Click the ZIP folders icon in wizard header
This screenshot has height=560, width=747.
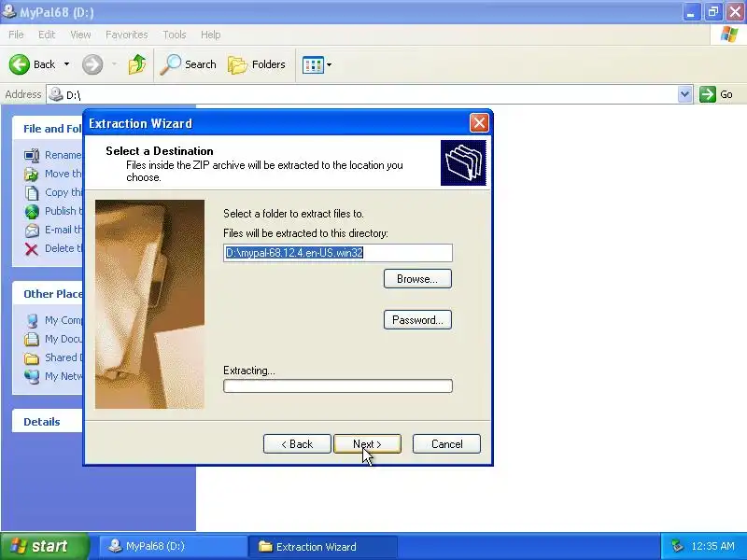coord(463,162)
